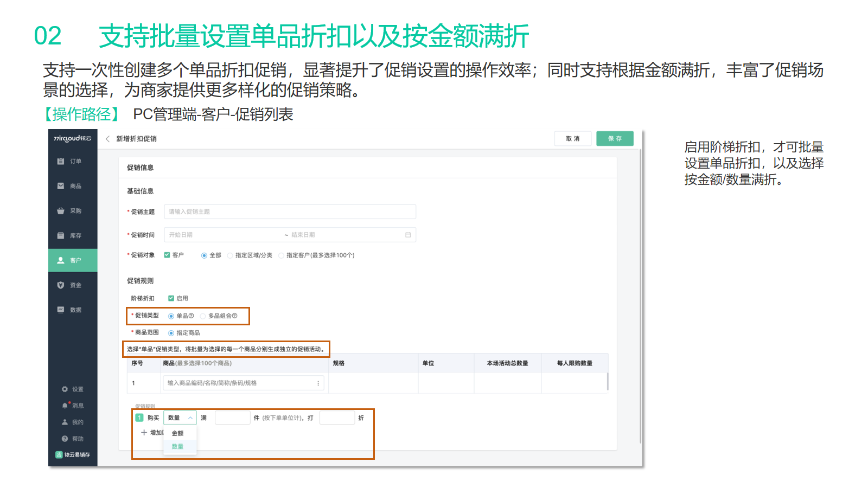Click the 库存 inventory icon in sidebar
868x488 pixels.
point(61,235)
